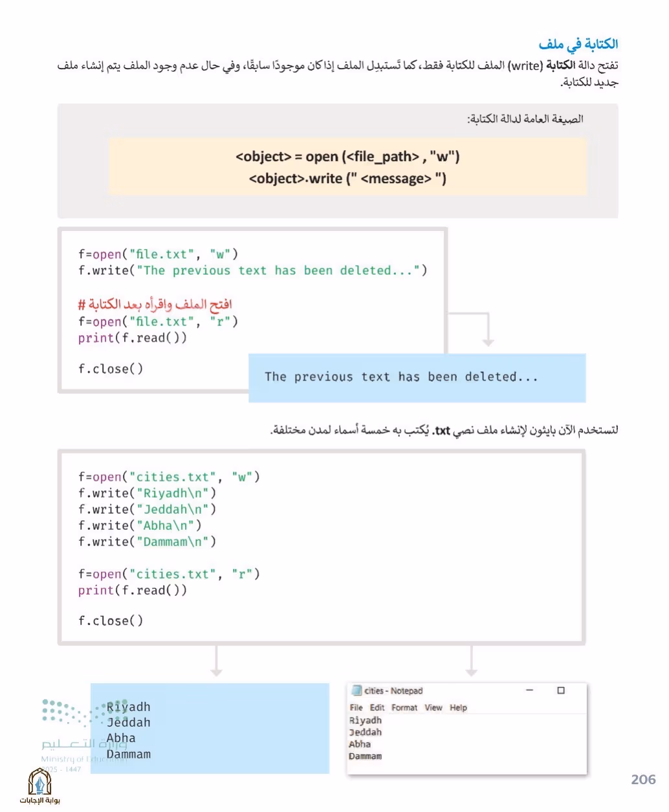Maximize the cities Notepad window
Viewport: 669px width, 812px height.
click(561, 690)
